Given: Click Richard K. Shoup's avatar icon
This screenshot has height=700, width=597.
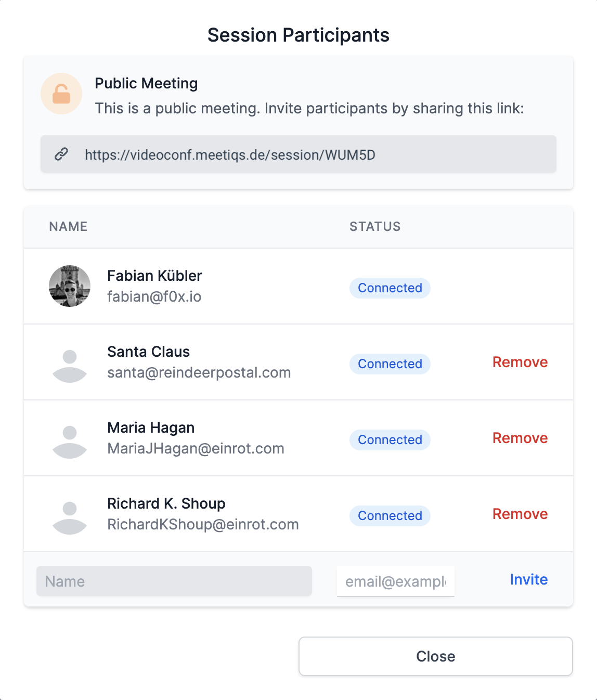Looking at the screenshot, I should pos(70,518).
